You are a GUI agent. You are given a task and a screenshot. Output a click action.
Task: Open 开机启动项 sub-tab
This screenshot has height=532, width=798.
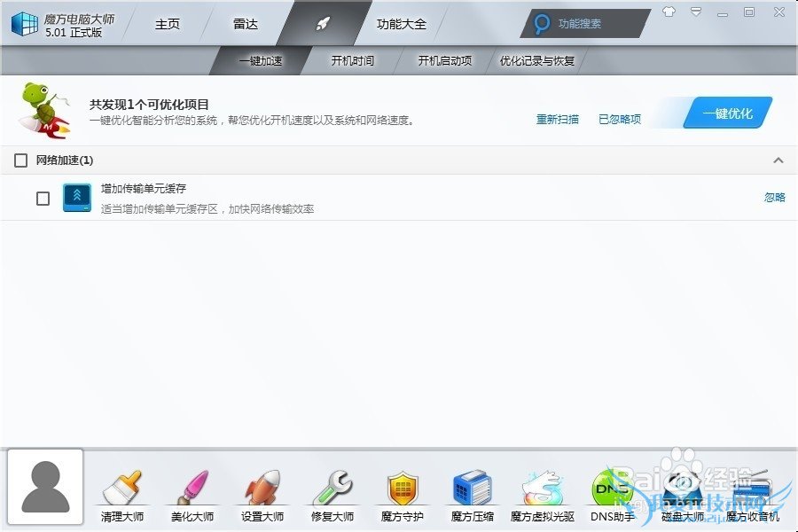point(445,61)
